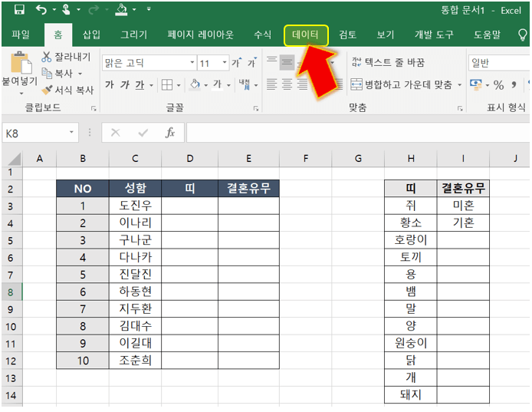Toggle underline 가 formatting

(x=140, y=84)
